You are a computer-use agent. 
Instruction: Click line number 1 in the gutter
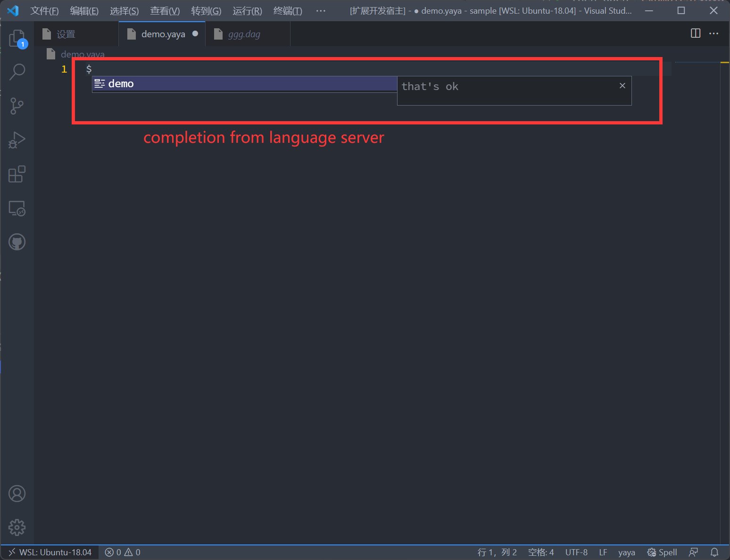tap(64, 69)
